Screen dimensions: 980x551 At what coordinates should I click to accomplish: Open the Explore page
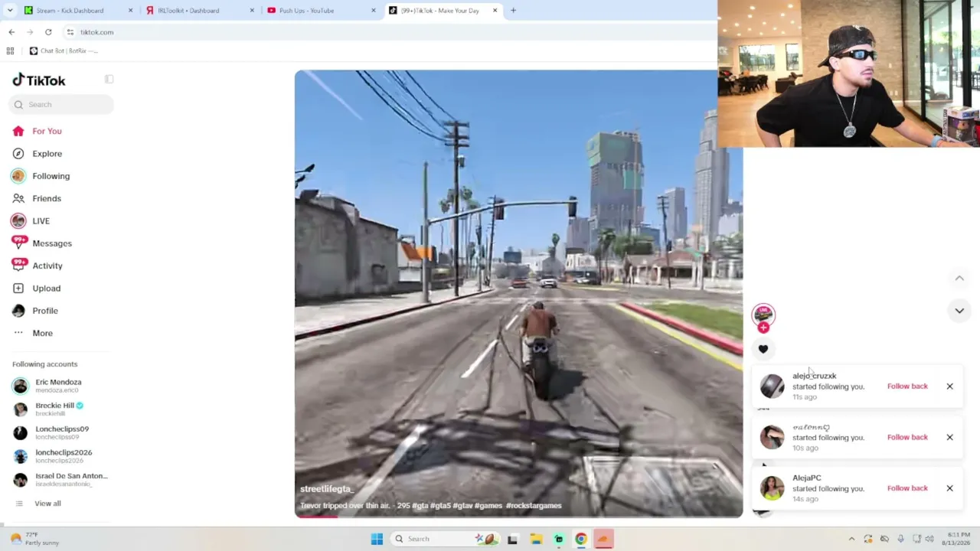click(47, 154)
